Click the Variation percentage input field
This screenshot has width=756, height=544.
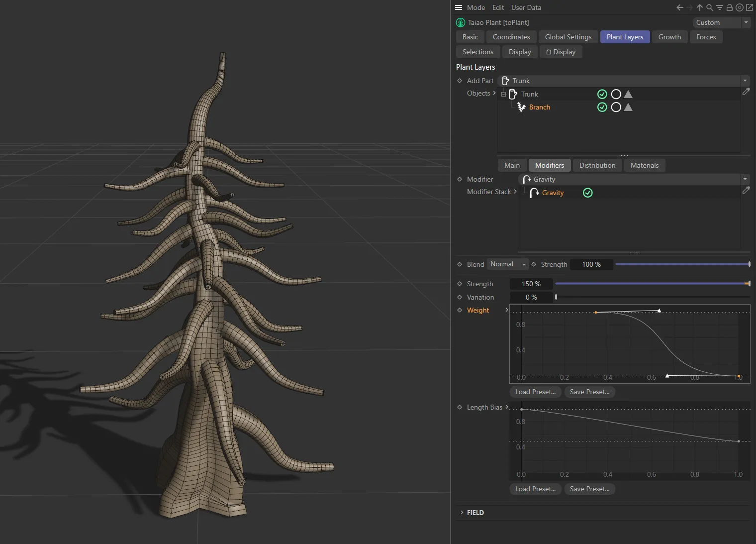pyautogui.click(x=531, y=297)
